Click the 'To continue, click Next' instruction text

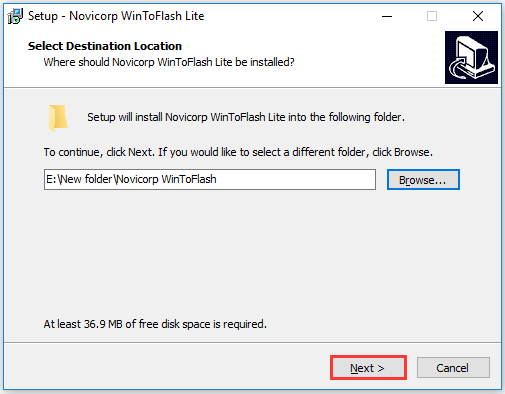point(238,152)
